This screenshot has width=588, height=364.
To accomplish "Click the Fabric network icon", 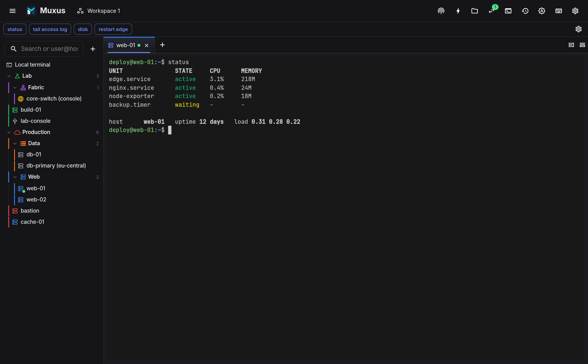I will click(23, 88).
